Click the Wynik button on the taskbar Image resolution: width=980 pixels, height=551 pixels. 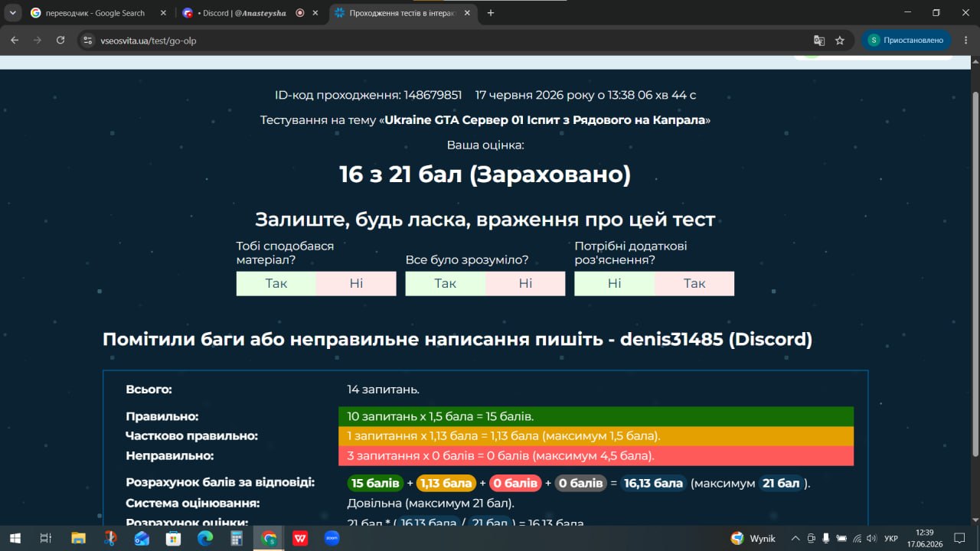coord(753,538)
